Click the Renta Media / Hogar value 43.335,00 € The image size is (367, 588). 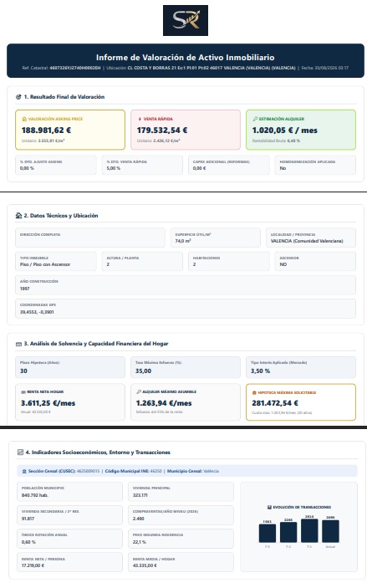(x=145, y=565)
